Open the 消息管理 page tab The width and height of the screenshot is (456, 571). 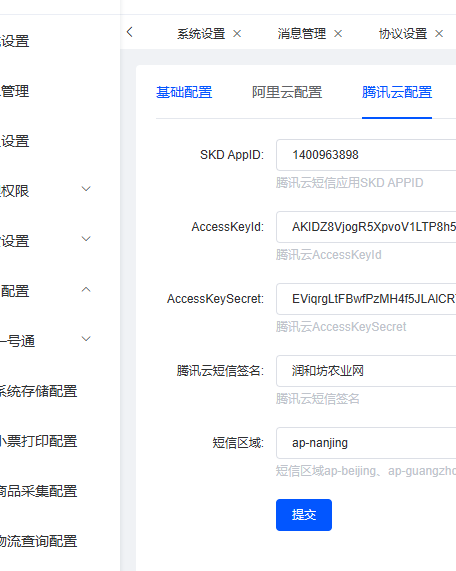302,34
